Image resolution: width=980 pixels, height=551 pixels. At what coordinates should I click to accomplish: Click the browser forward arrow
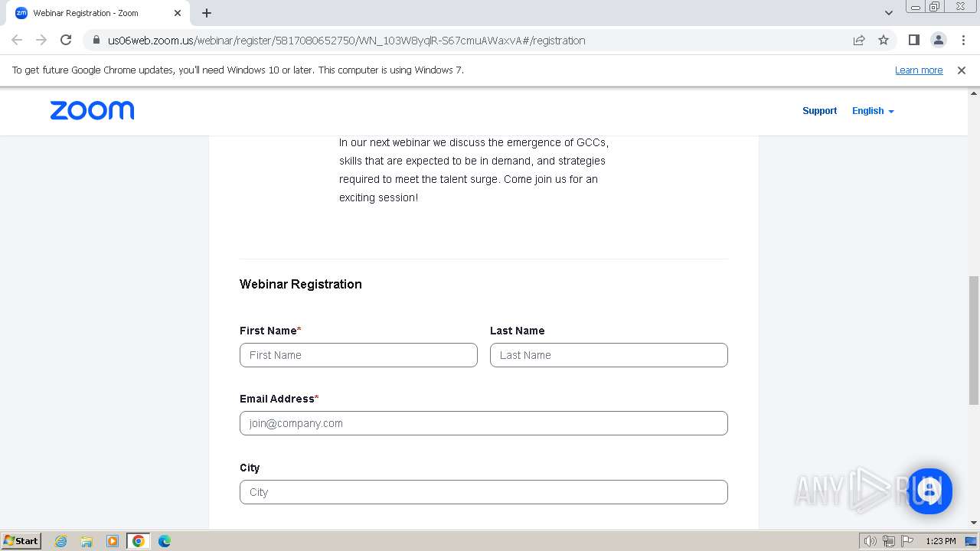pyautogui.click(x=41, y=40)
